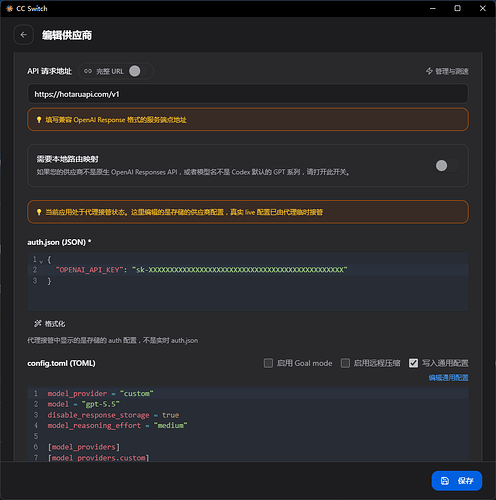This screenshot has height=500, width=496.
Task: Click the API address field with hotaruapi.com/v1
Action: 248,94
